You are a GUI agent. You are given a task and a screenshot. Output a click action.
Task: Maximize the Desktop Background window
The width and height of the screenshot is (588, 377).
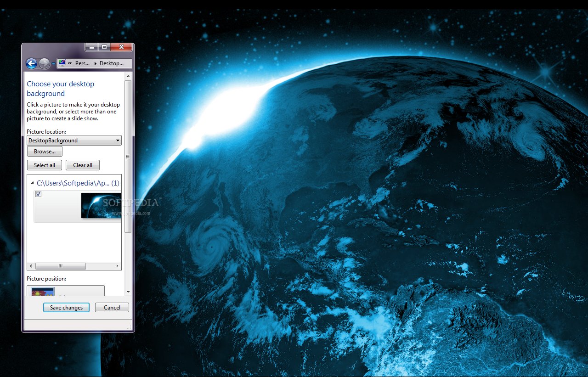[104, 47]
